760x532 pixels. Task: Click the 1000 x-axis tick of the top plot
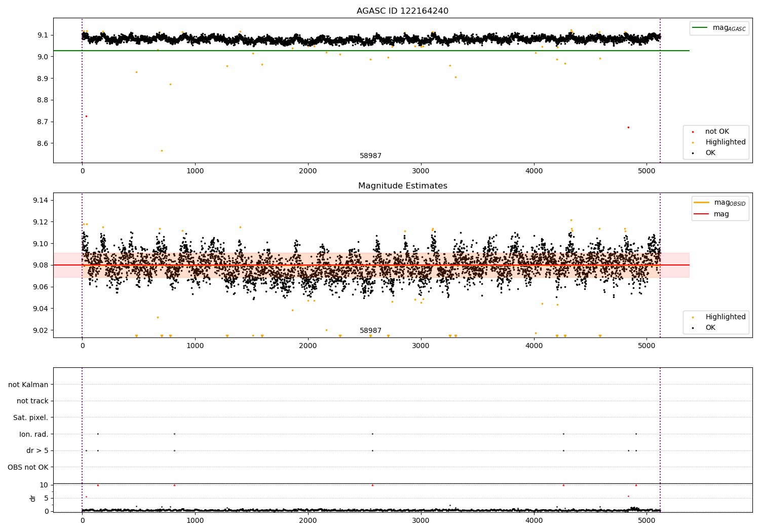click(195, 171)
